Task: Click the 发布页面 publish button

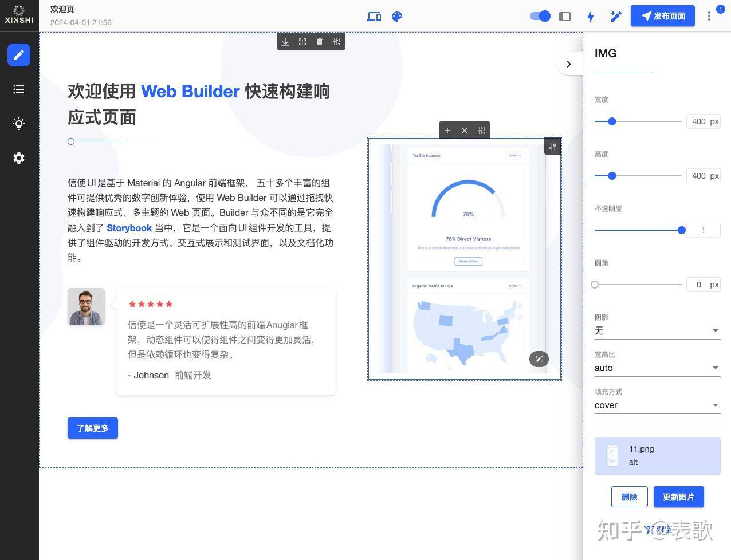Action: coord(663,16)
